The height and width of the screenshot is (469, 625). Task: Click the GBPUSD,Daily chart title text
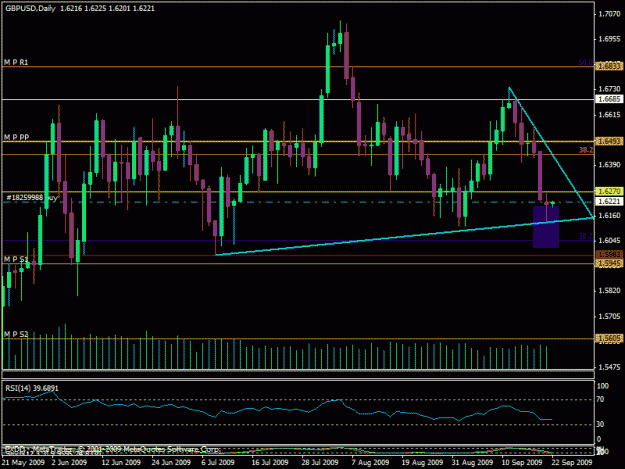[x=30, y=8]
